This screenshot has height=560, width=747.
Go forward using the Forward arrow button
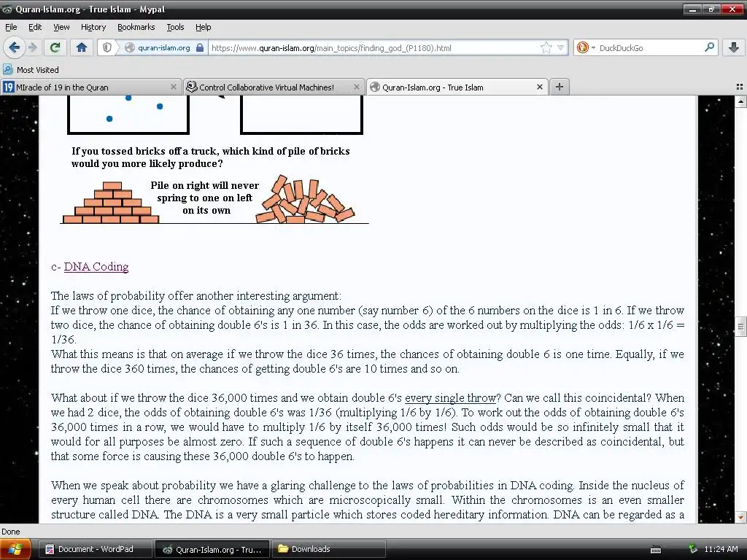click(x=32, y=47)
